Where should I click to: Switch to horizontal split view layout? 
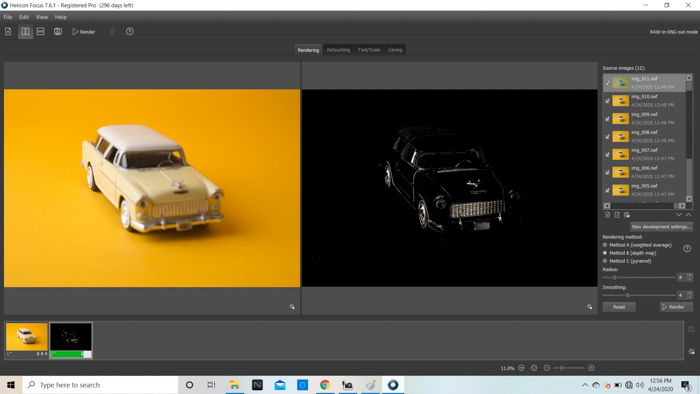coord(40,32)
